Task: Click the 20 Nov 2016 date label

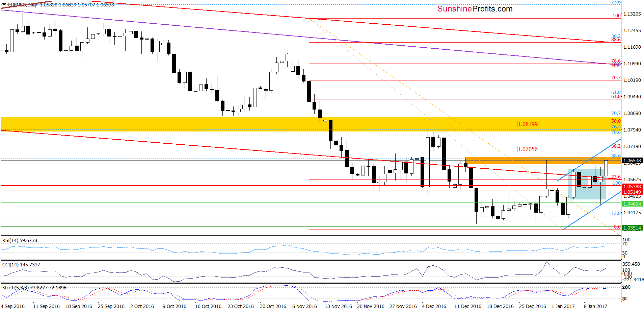Action: [x=371, y=306]
